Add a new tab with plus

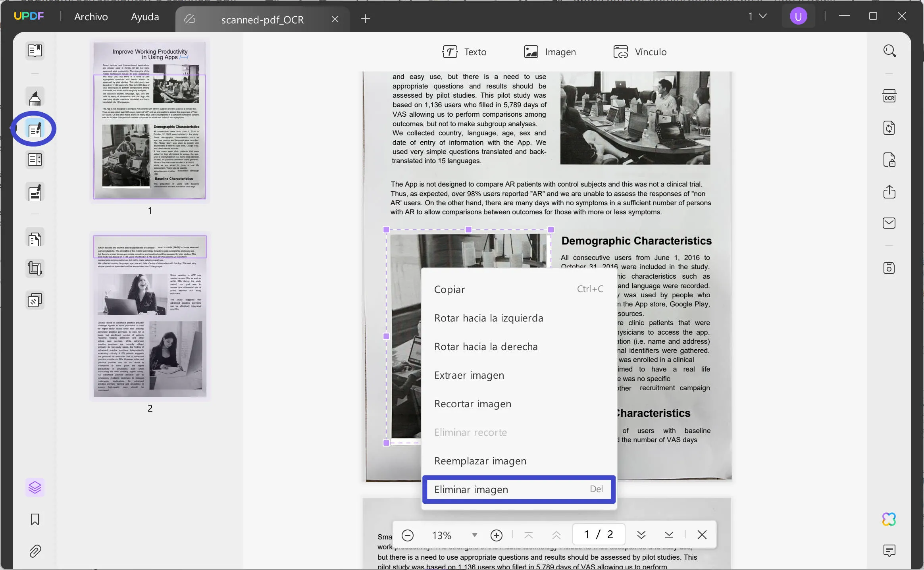366,19
